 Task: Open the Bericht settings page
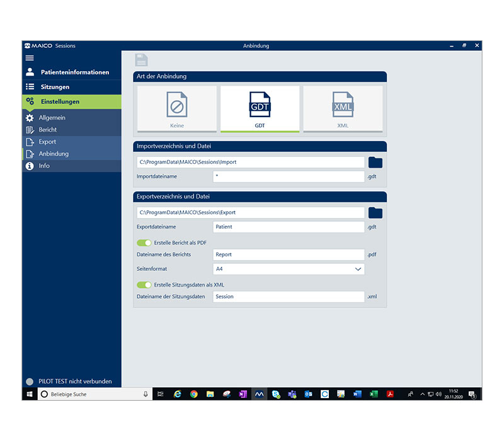pos(48,130)
